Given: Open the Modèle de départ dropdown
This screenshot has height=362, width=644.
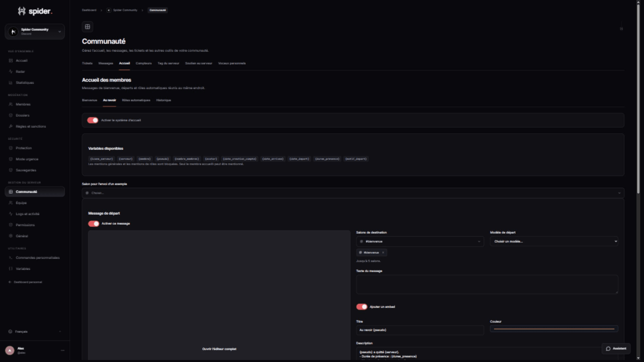Looking at the screenshot, I should pos(554,242).
